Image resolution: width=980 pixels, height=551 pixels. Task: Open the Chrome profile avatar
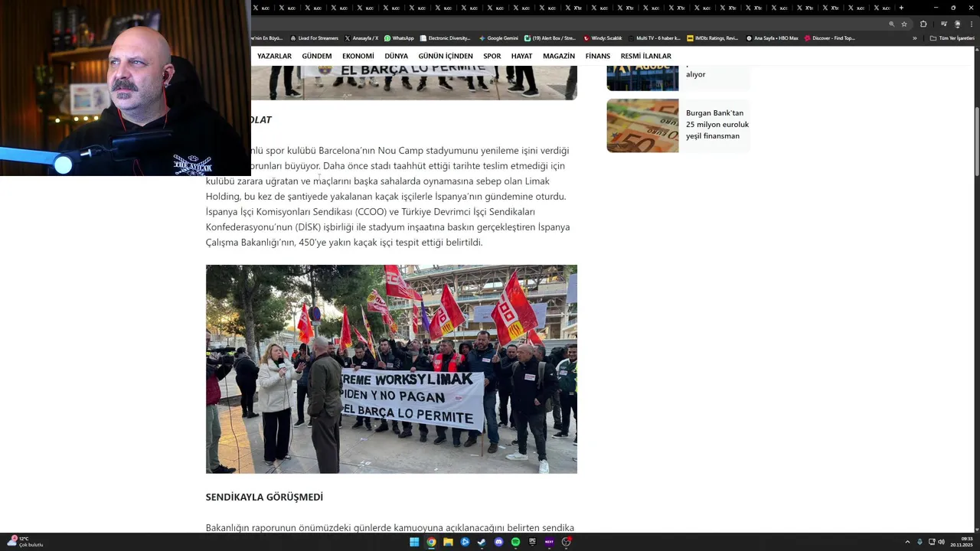click(x=957, y=24)
